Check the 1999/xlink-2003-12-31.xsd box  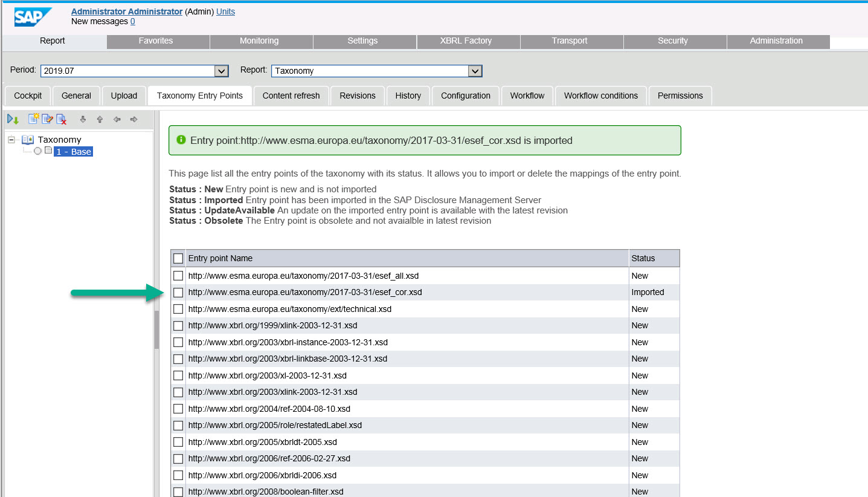point(178,325)
